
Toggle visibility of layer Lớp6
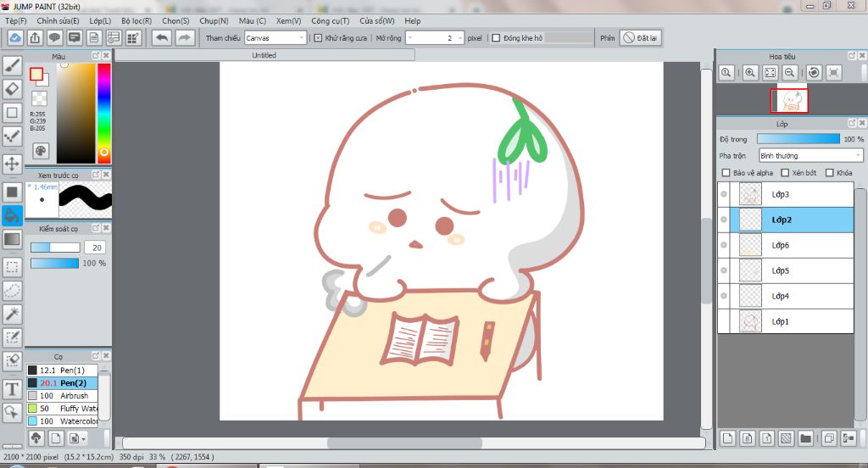pos(724,245)
